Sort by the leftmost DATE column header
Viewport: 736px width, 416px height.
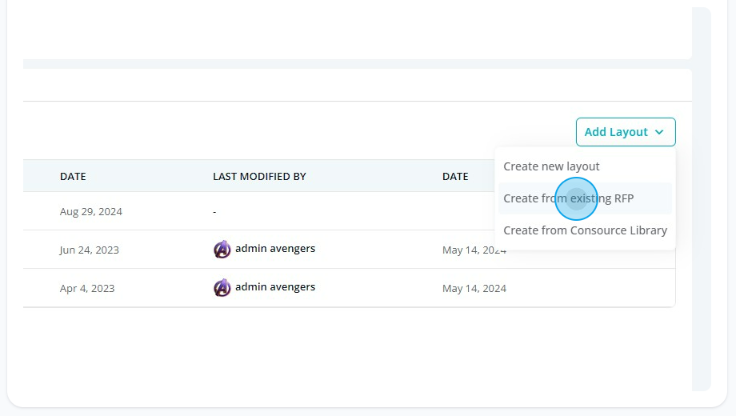tap(73, 177)
